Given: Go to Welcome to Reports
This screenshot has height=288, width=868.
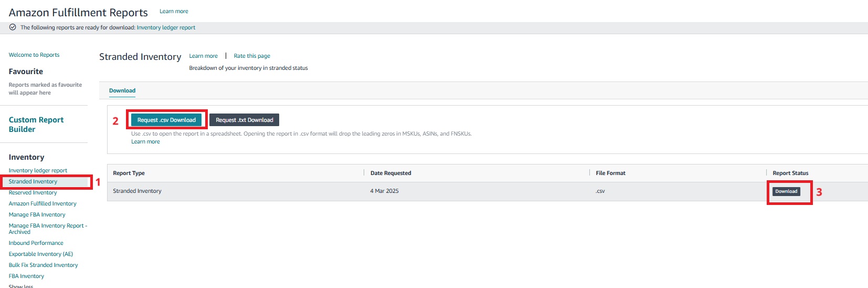Looking at the screenshot, I should (34, 55).
